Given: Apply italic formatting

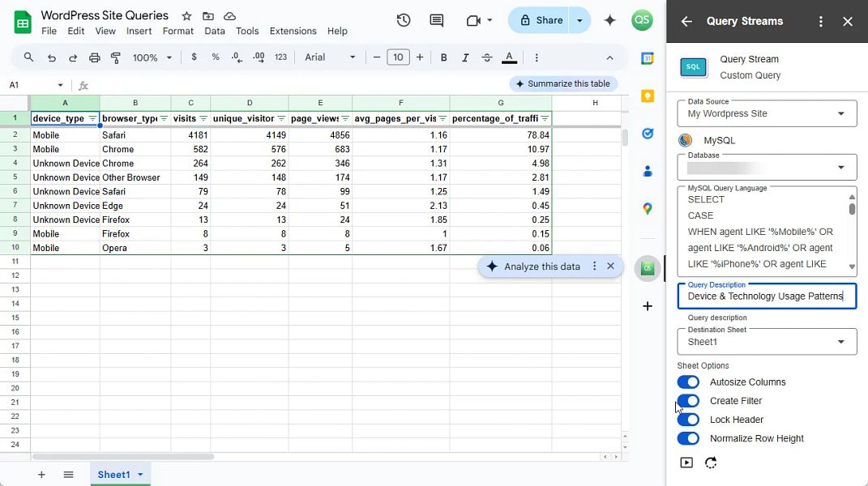Looking at the screenshot, I should tap(464, 58).
